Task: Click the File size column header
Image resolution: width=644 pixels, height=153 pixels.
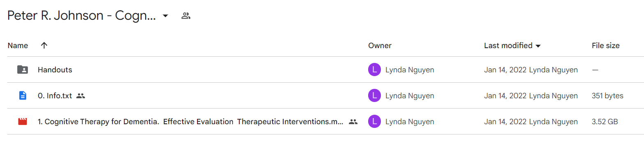Action: [x=605, y=45]
